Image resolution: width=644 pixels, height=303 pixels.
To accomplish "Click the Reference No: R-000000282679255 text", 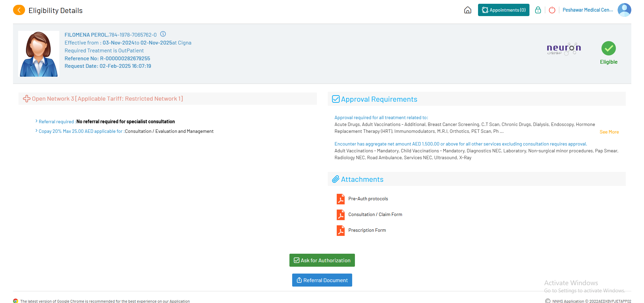I will coord(107,58).
